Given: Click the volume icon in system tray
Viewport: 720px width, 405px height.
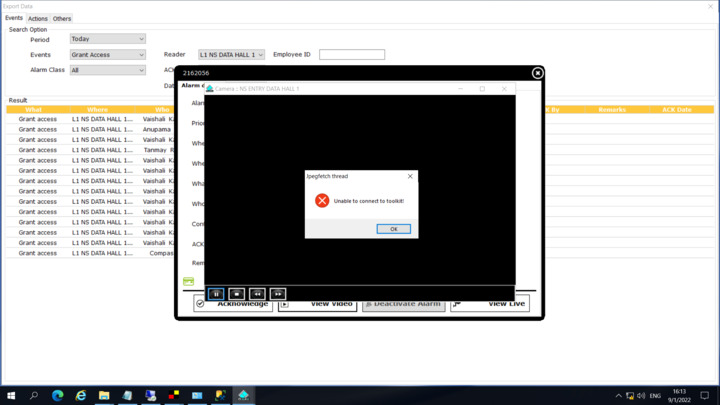Looking at the screenshot, I should point(642,396).
